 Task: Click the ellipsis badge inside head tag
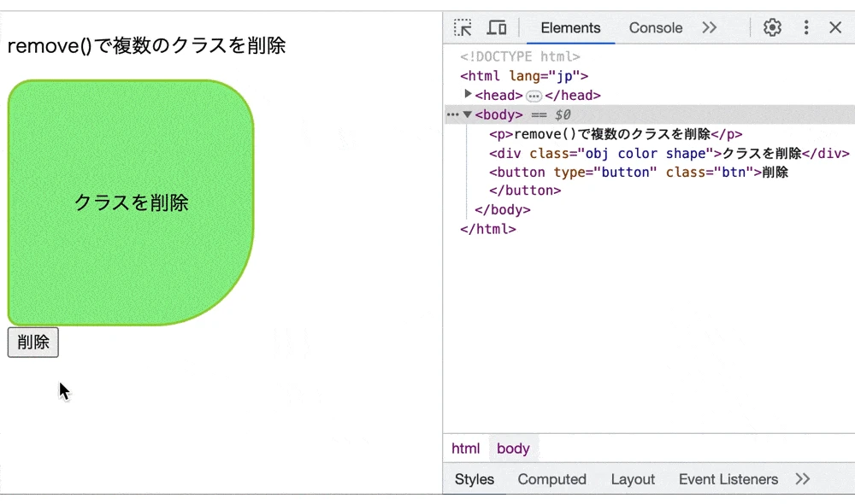534,97
